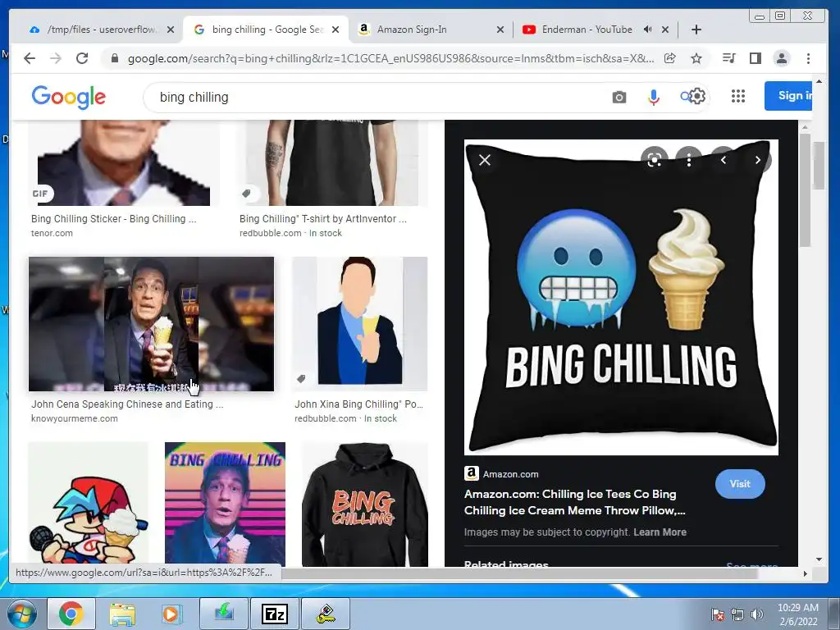Viewport: 840px width, 630px height.
Task: Open cartoon character with ice cream thumbnail
Action: point(89,504)
